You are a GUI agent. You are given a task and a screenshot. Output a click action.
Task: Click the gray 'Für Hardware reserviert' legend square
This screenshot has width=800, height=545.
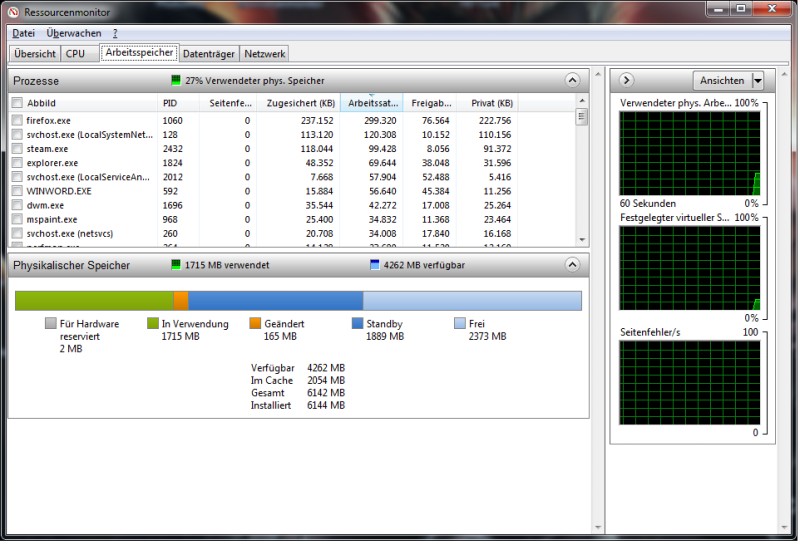pyautogui.click(x=51, y=324)
